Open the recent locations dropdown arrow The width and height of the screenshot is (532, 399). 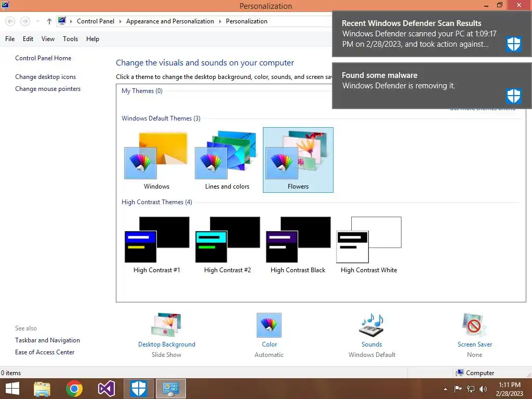(x=37, y=21)
